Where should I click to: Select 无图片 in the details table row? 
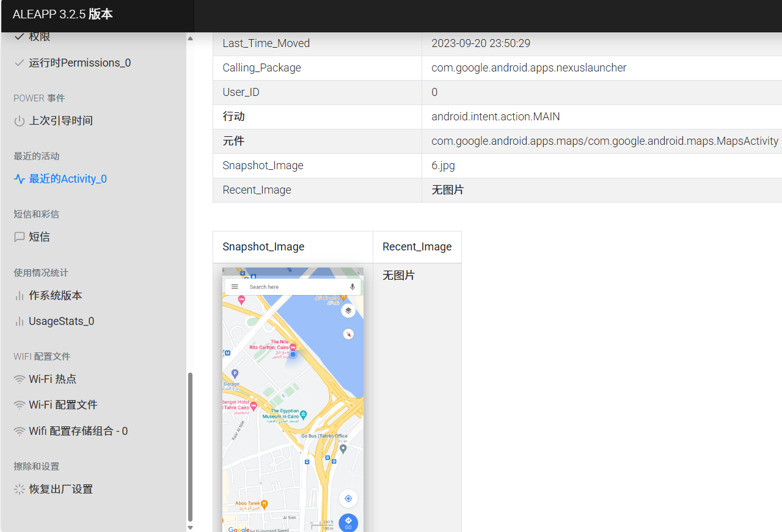[x=447, y=190]
